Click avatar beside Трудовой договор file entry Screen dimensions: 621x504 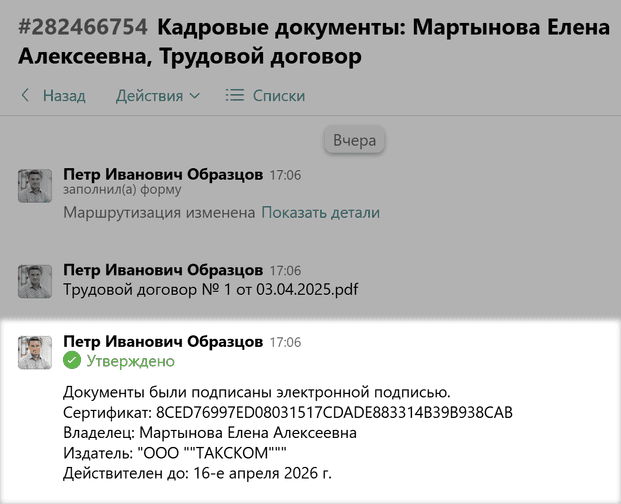[35, 281]
